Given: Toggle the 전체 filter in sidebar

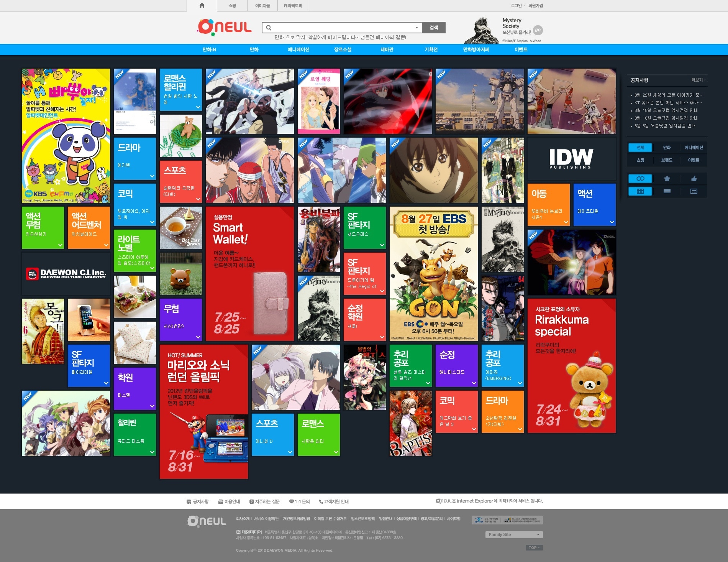Looking at the screenshot, I should click(x=640, y=148).
